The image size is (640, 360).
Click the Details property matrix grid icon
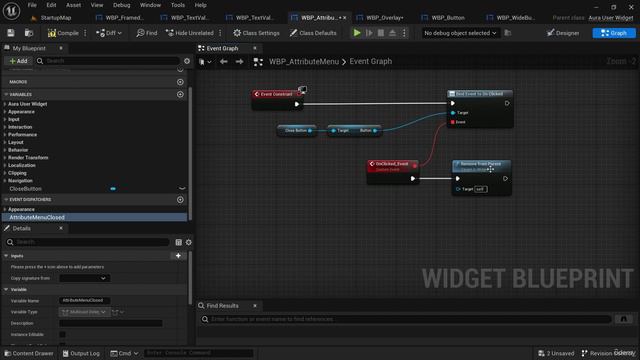(178, 242)
